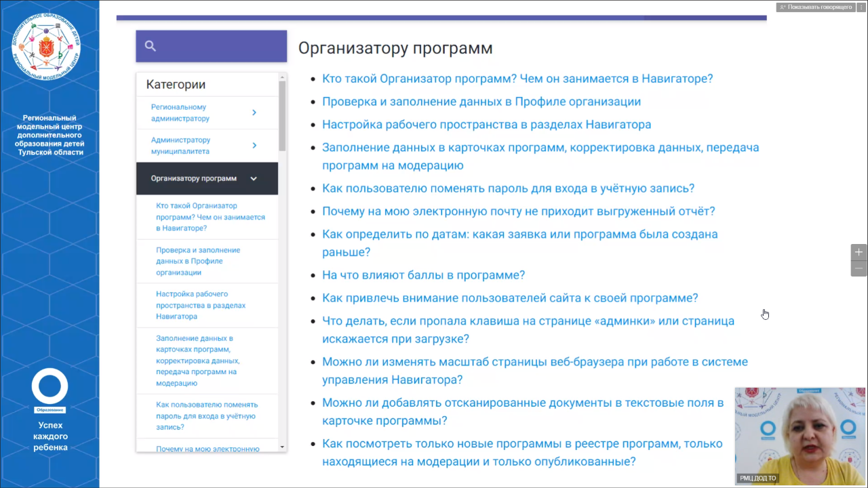Open sidebar item Проверка и заполнение данных
This screenshot has width=868, height=488.
tap(198, 261)
